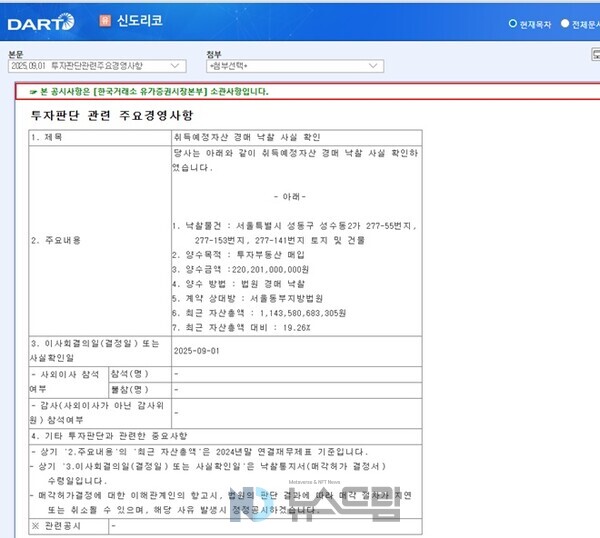Open the 첨부선택 attachment dropdown
600x538 pixels.
click(295, 66)
